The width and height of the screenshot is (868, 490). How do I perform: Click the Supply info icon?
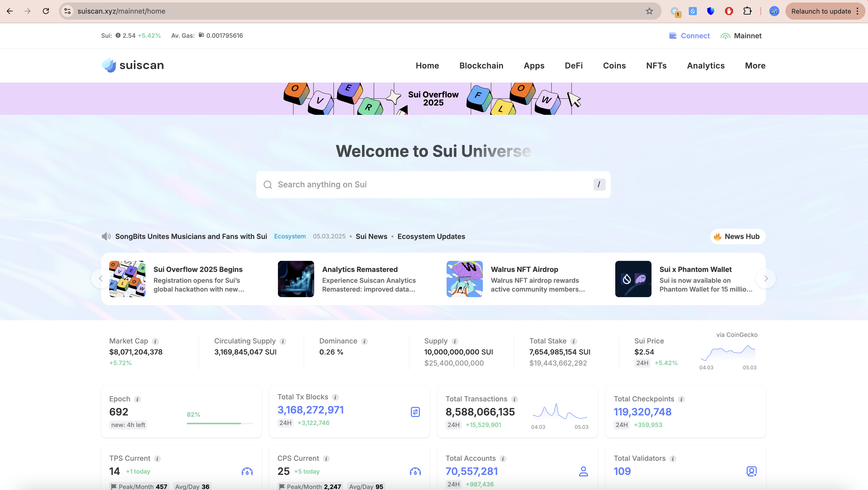pyautogui.click(x=455, y=341)
